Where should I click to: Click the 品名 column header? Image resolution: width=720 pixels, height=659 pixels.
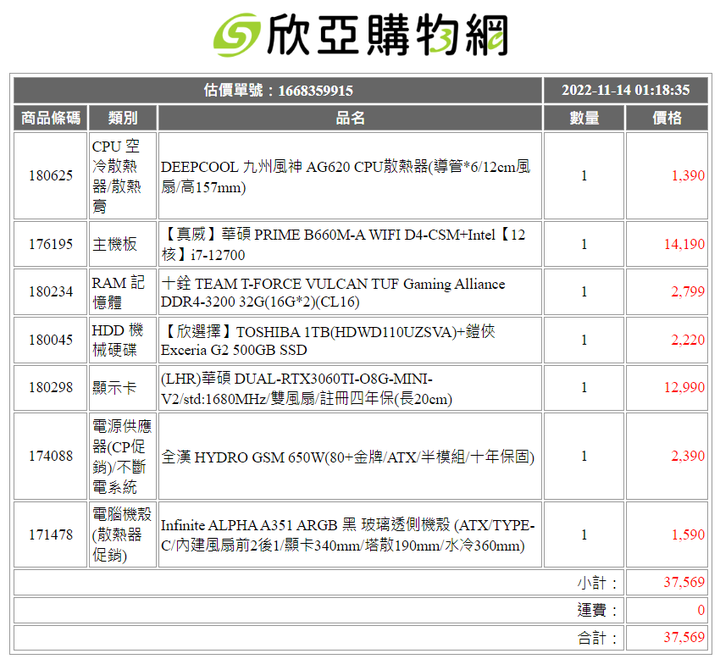click(350, 118)
